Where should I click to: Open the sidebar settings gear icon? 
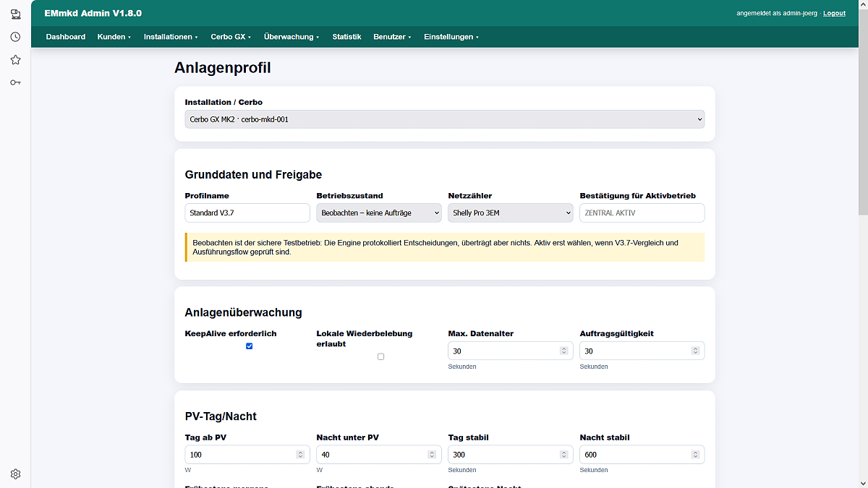(x=15, y=474)
